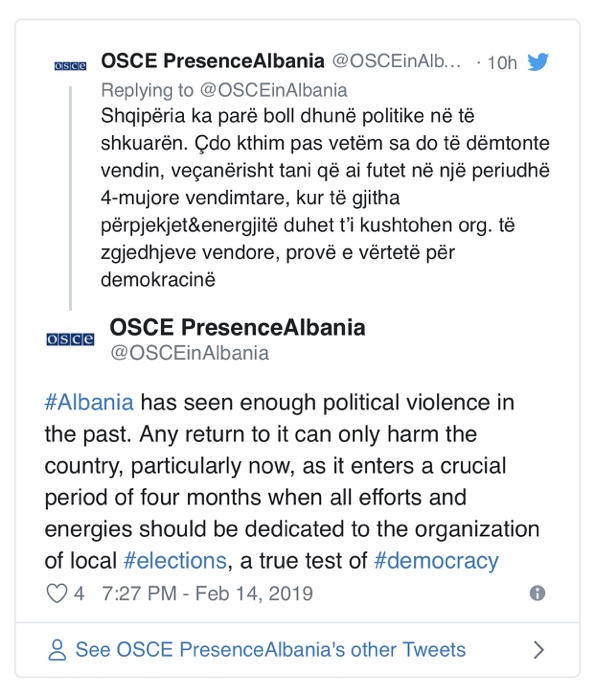Click the Replying to @OSCEinAlbania mention
Screen dimensions: 595x700
click(x=224, y=90)
